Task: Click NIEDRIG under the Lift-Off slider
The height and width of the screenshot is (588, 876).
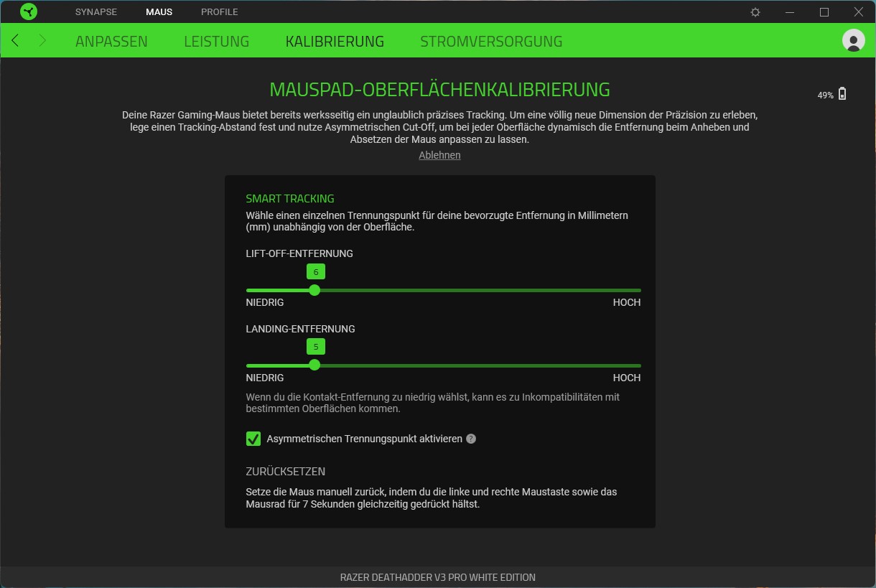Action: 265,302
